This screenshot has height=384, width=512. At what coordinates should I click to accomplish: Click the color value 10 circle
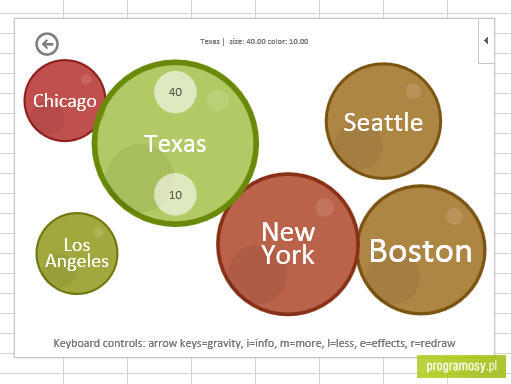(x=175, y=195)
